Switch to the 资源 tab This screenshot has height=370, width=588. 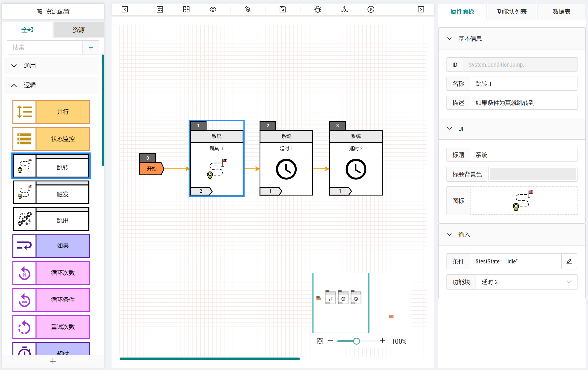point(79,30)
